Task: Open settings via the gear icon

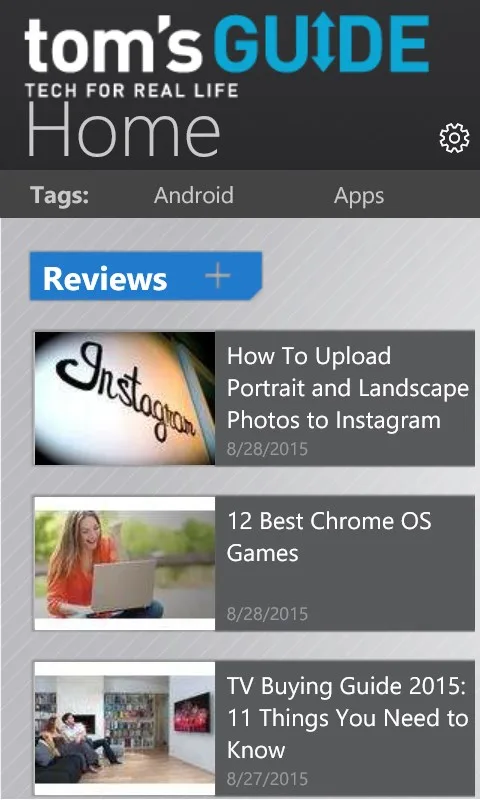Action: tap(454, 138)
